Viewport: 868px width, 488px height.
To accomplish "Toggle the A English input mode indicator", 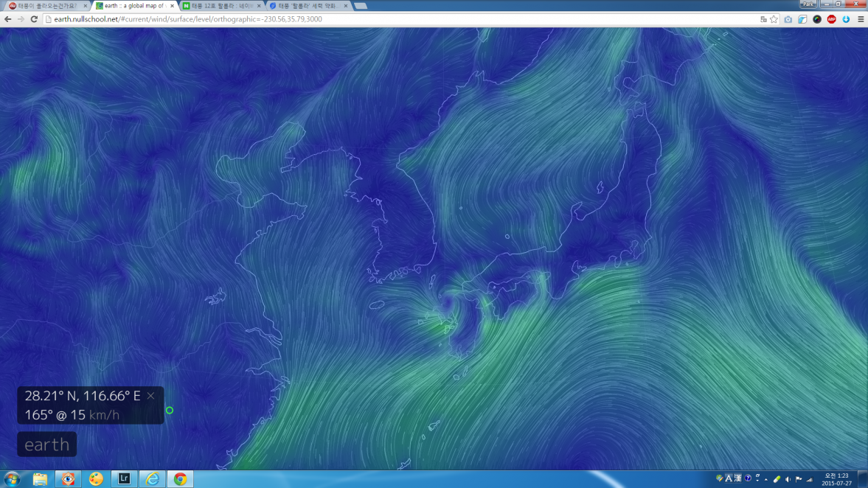I will (x=729, y=478).
